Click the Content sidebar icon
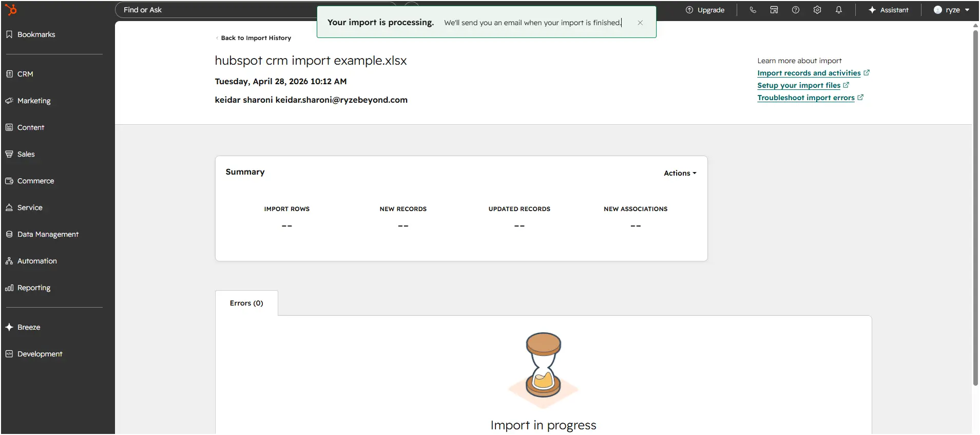 (x=9, y=127)
